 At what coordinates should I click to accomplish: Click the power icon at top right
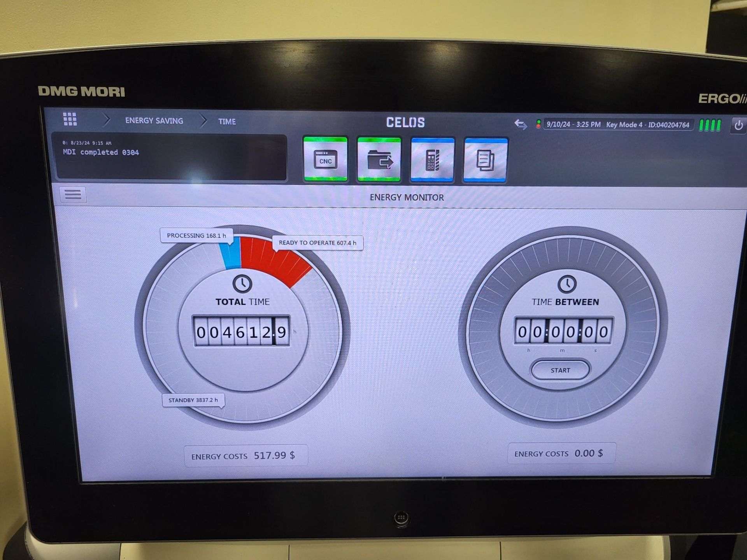(x=738, y=125)
